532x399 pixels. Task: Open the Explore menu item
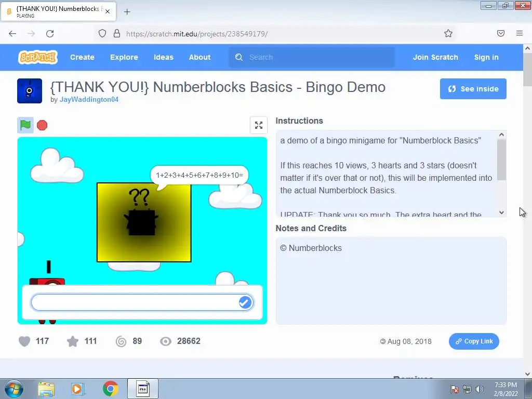(x=124, y=57)
